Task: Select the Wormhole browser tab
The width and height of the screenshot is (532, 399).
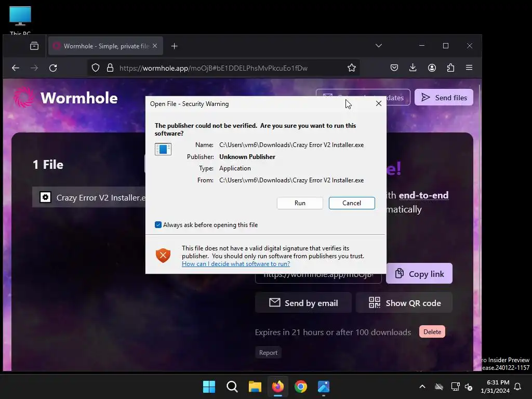Action: 105,46
